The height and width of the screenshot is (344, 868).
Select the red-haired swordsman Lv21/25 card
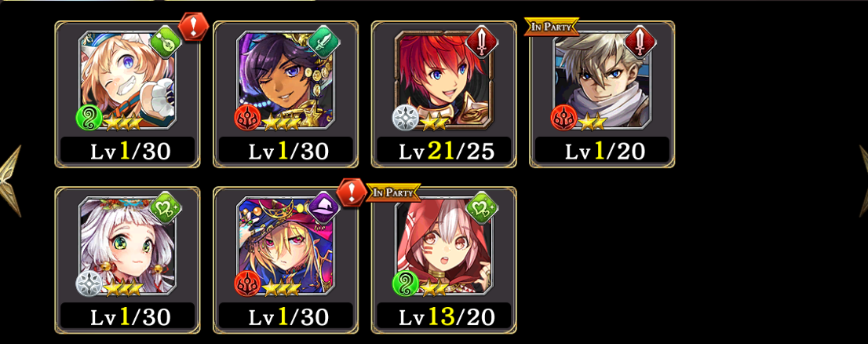[x=444, y=94]
